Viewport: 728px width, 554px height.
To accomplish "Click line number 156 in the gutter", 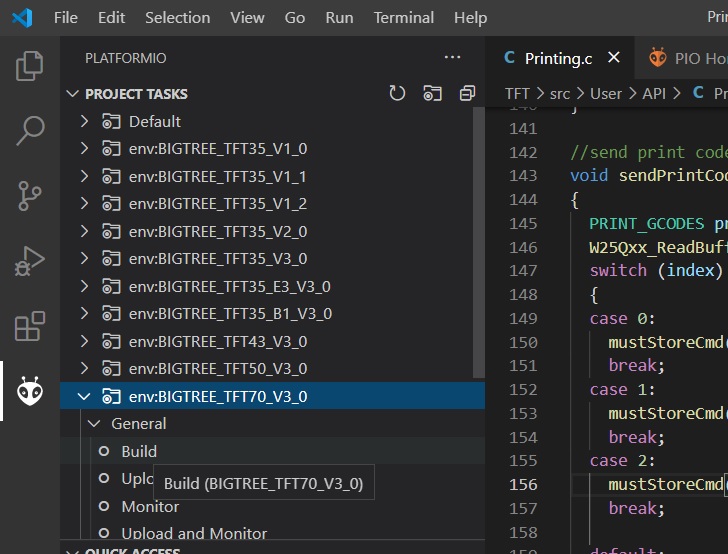I will [x=523, y=484].
